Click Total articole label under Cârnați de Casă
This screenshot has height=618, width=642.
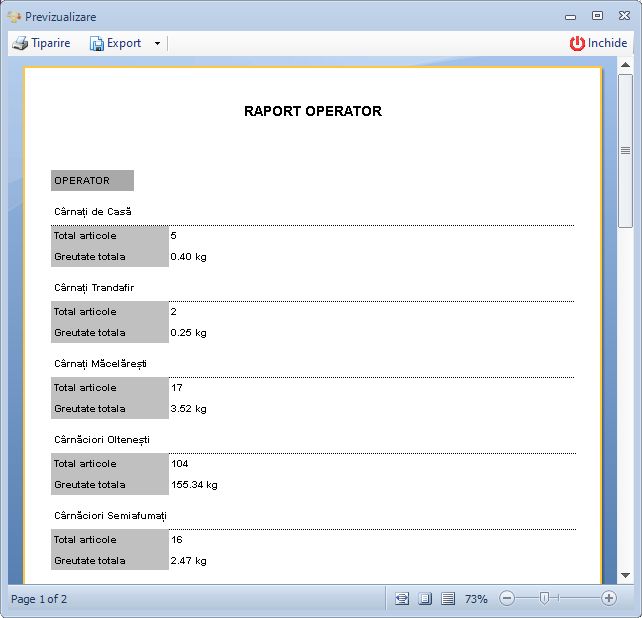tap(85, 236)
